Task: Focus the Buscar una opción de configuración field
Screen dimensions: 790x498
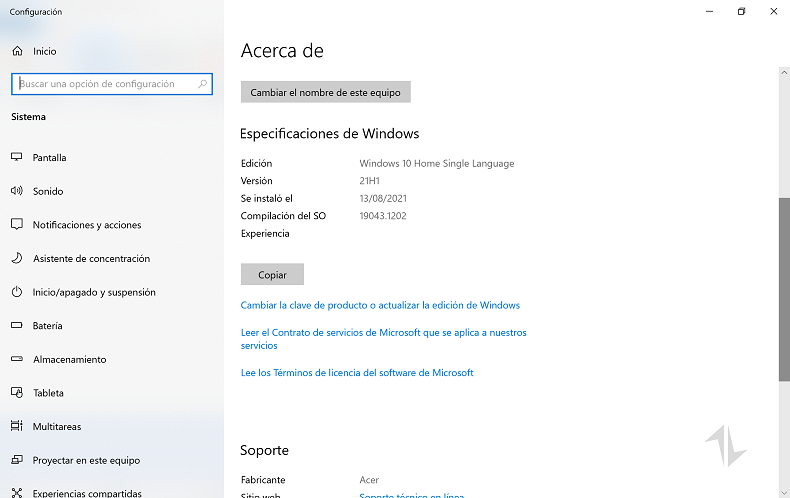Action: click(112, 84)
